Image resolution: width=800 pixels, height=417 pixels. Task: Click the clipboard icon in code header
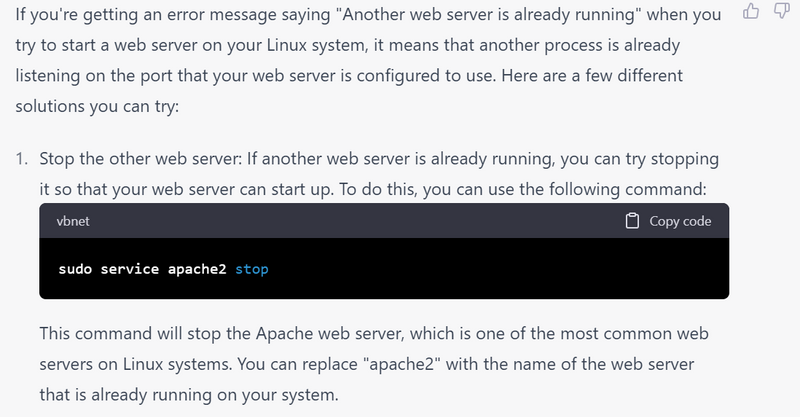[632, 221]
